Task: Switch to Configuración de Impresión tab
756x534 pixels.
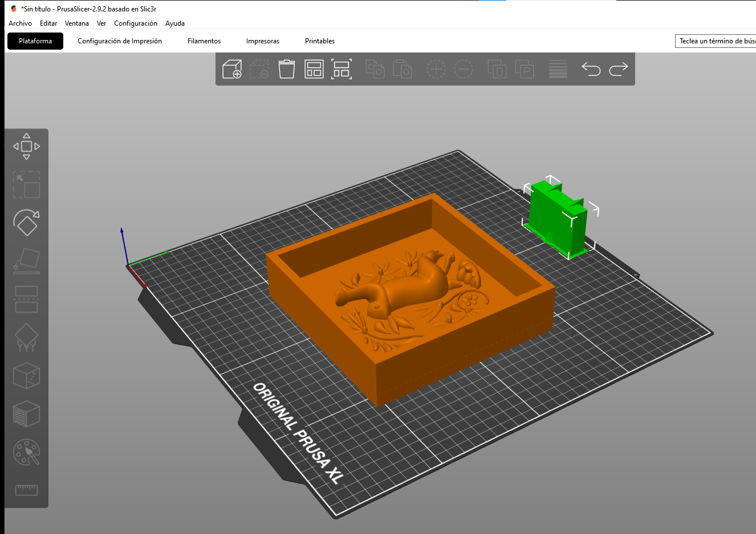Action: [x=119, y=41]
